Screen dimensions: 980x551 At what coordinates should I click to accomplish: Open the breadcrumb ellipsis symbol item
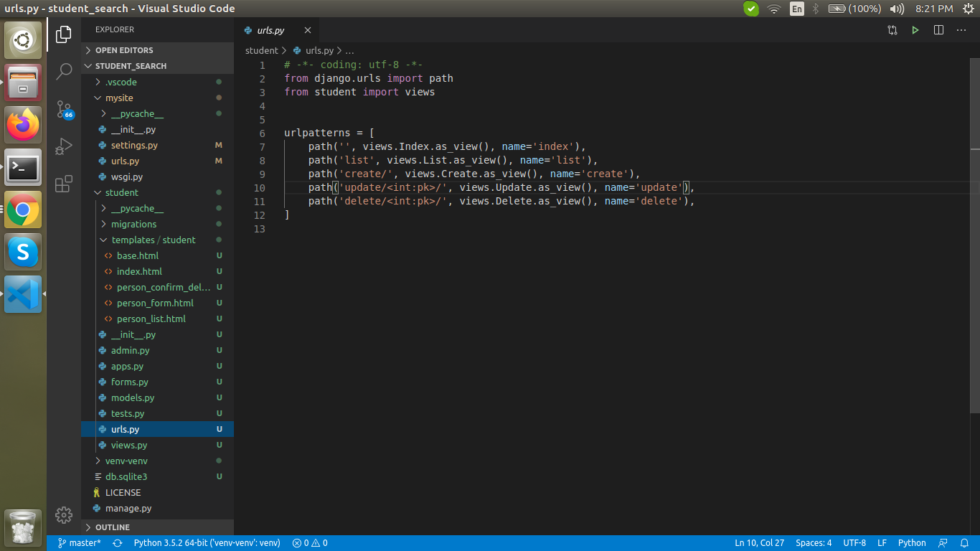(350, 51)
